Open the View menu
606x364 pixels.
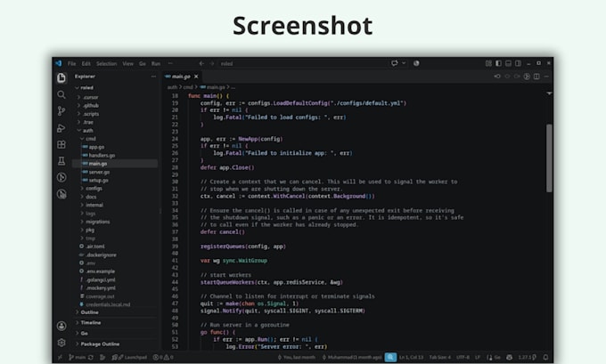tap(128, 64)
